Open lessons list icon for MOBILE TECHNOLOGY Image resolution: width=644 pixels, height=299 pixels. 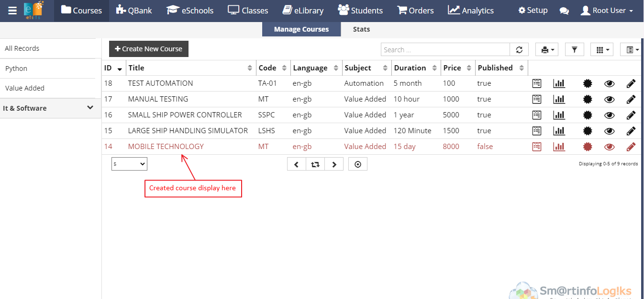(x=537, y=147)
